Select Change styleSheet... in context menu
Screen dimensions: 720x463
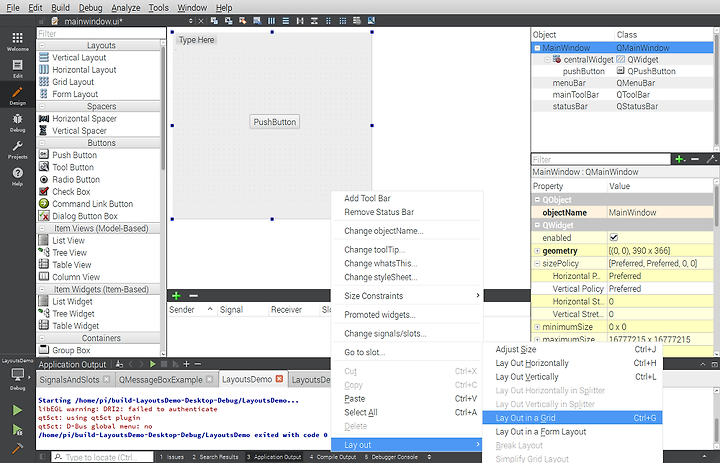(x=407, y=277)
